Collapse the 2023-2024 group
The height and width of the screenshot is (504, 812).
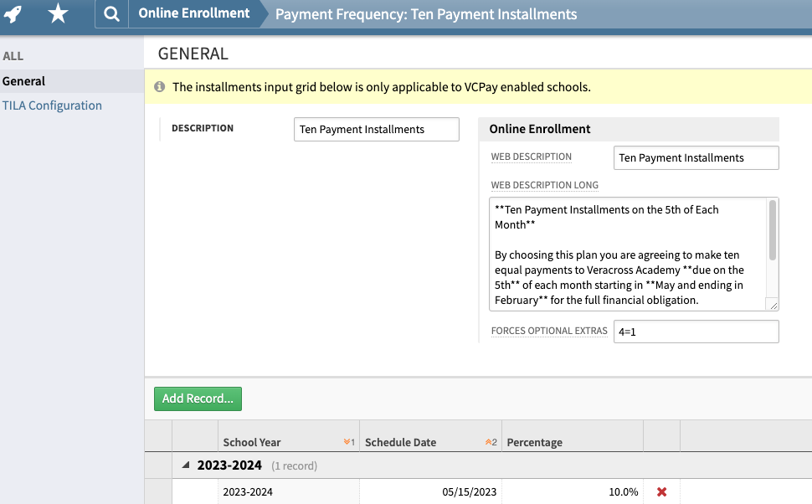point(185,465)
